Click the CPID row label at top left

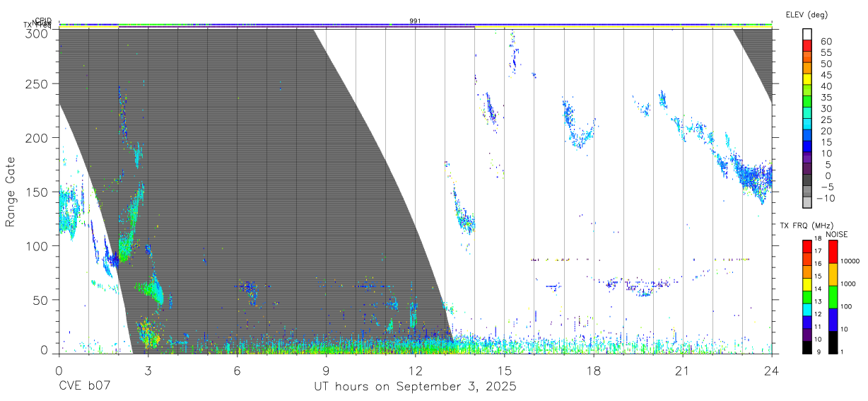click(43, 21)
